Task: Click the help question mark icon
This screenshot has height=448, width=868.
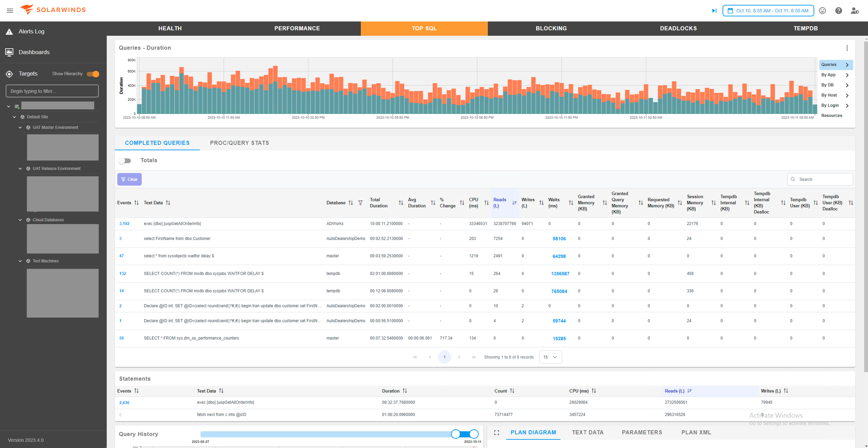Action: point(838,10)
